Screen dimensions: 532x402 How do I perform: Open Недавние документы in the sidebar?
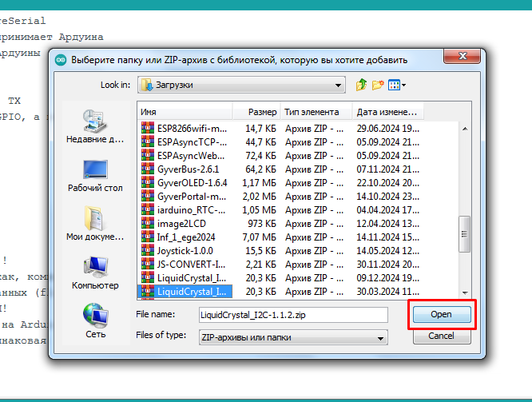(x=95, y=126)
